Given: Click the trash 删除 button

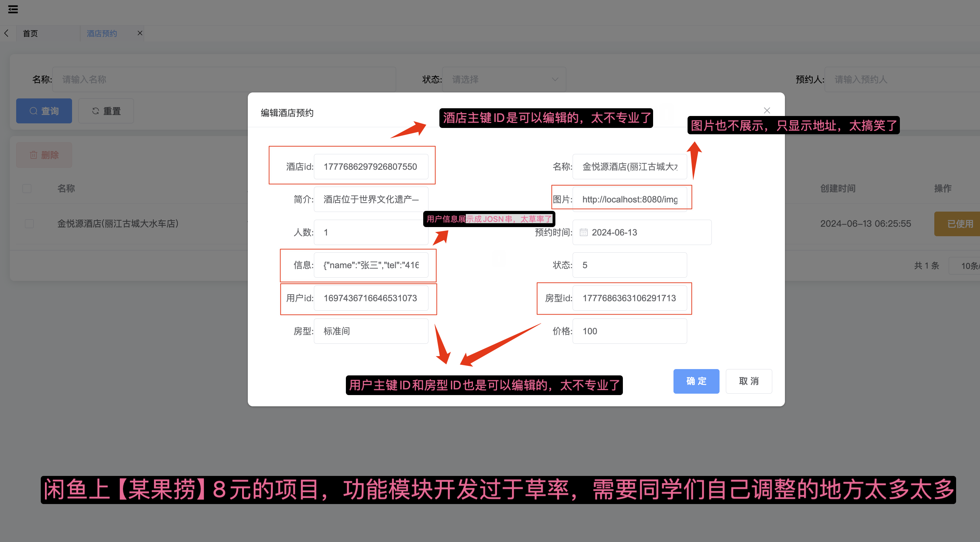Looking at the screenshot, I should click(44, 155).
